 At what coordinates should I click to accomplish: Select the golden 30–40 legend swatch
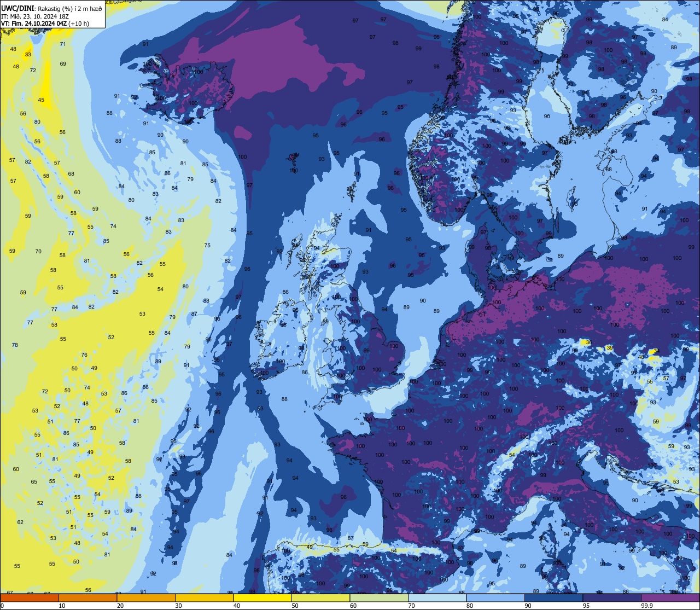tap(204, 597)
